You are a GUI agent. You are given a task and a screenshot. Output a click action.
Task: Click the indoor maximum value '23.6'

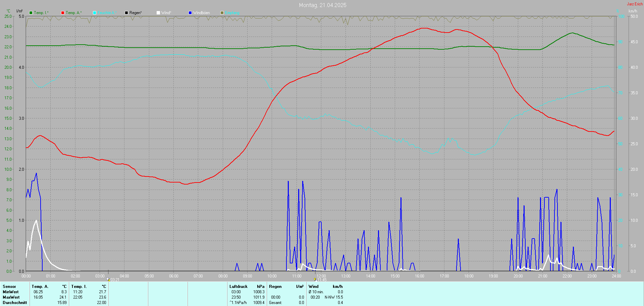click(x=103, y=297)
